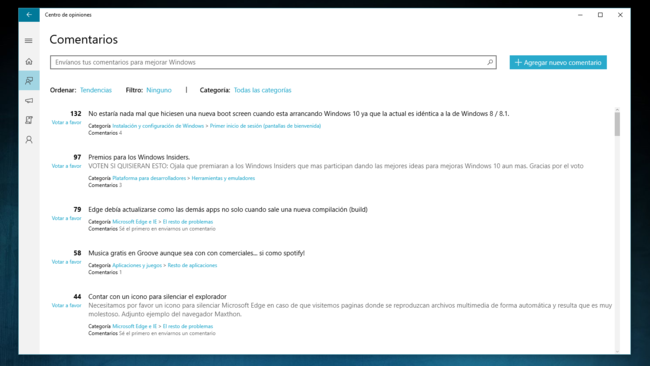Click the 79 vote count
The width and height of the screenshot is (650, 366).
click(77, 209)
